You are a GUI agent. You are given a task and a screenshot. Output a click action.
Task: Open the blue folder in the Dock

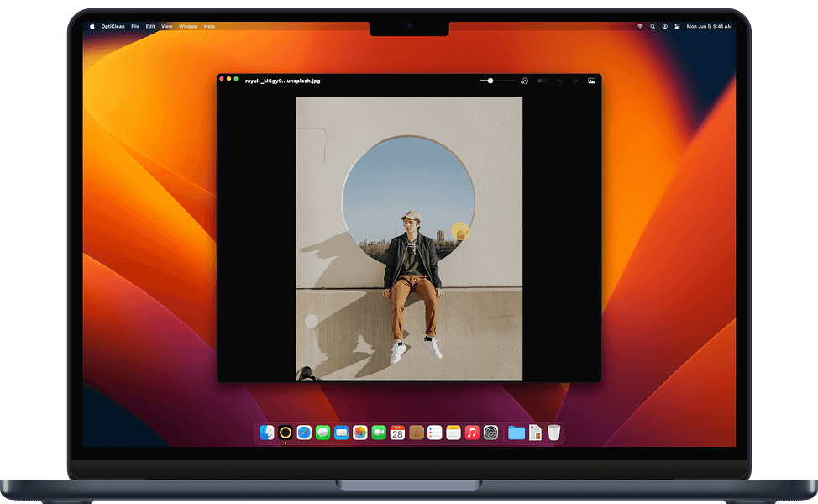(516, 433)
